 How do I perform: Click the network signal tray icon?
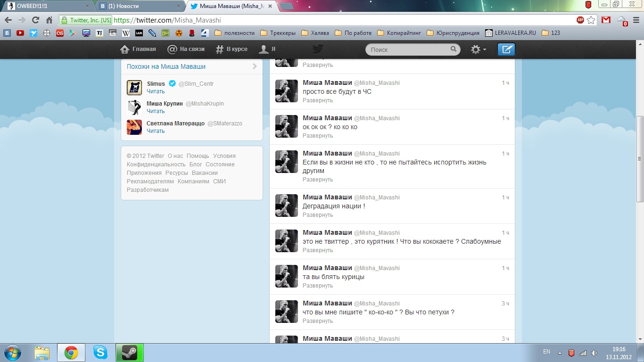[x=583, y=353]
